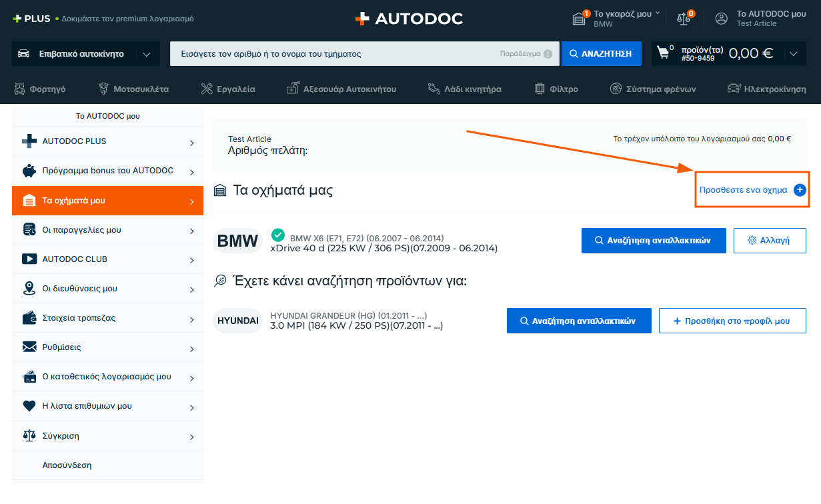Click the filter icon in nav bar
Screen dimensions: 821x504
click(x=540, y=89)
